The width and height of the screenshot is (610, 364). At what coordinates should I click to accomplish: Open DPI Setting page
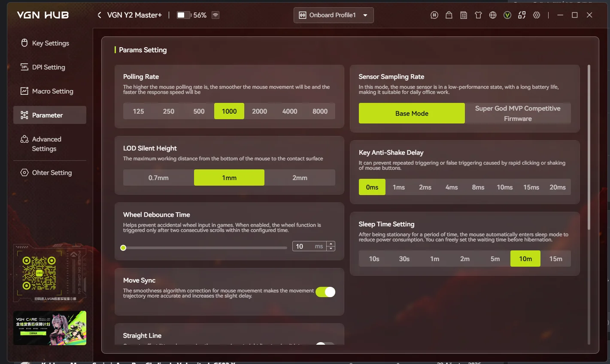point(50,67)
